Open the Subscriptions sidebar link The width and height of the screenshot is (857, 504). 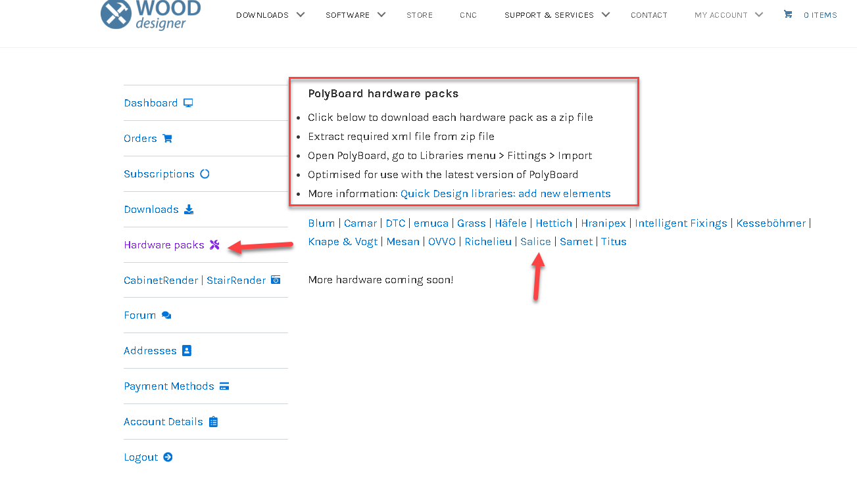coord(159,174)
